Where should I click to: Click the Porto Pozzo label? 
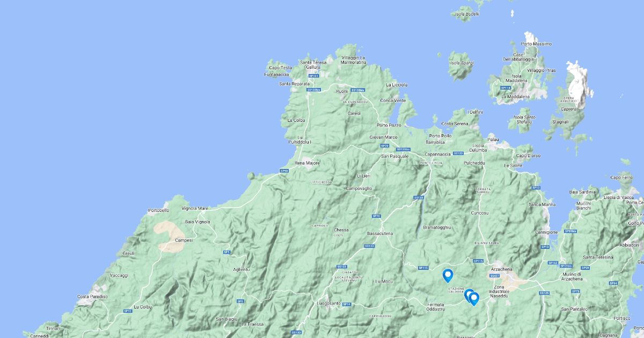click(x=389, y=126)
